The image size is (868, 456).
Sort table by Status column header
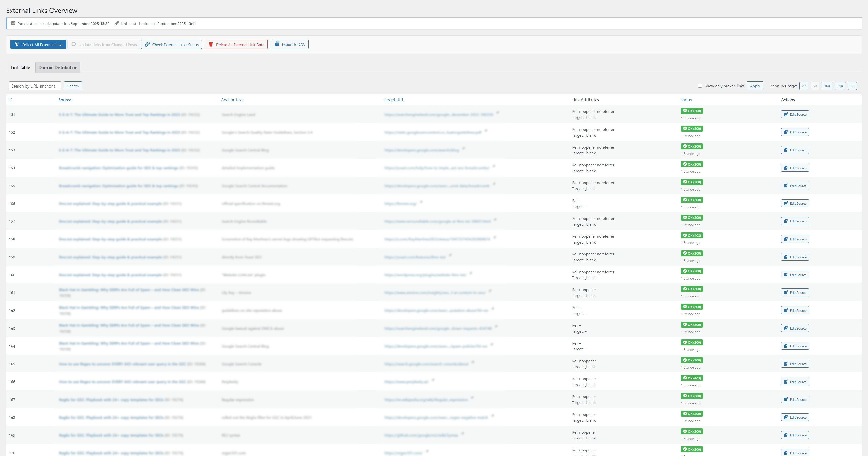pyautogui.click(x=686, y=100)
